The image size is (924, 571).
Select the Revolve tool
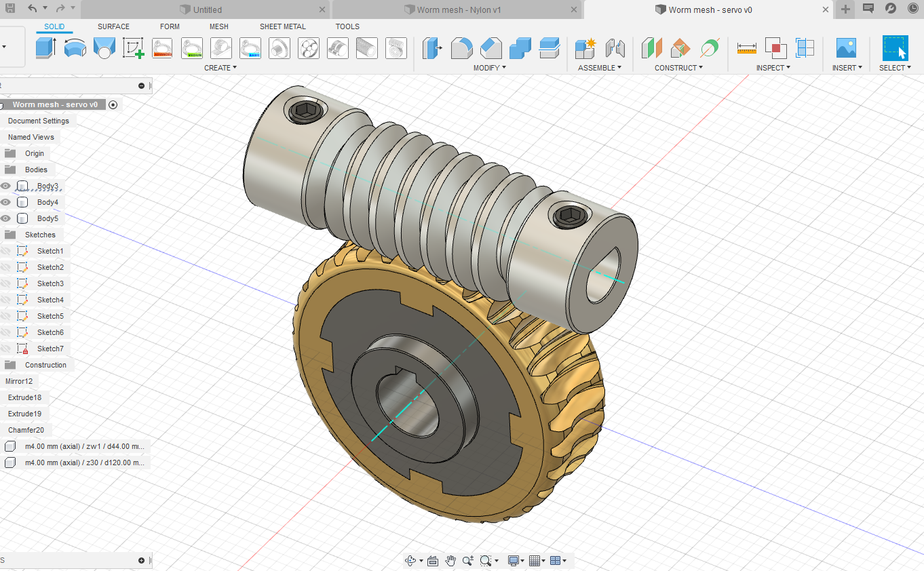(75, 48)
